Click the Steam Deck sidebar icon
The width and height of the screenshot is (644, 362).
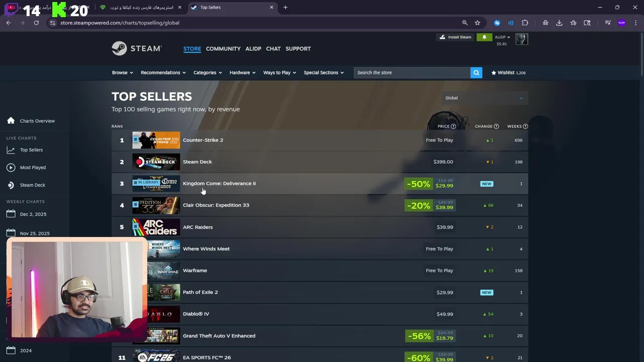point(11,185)
